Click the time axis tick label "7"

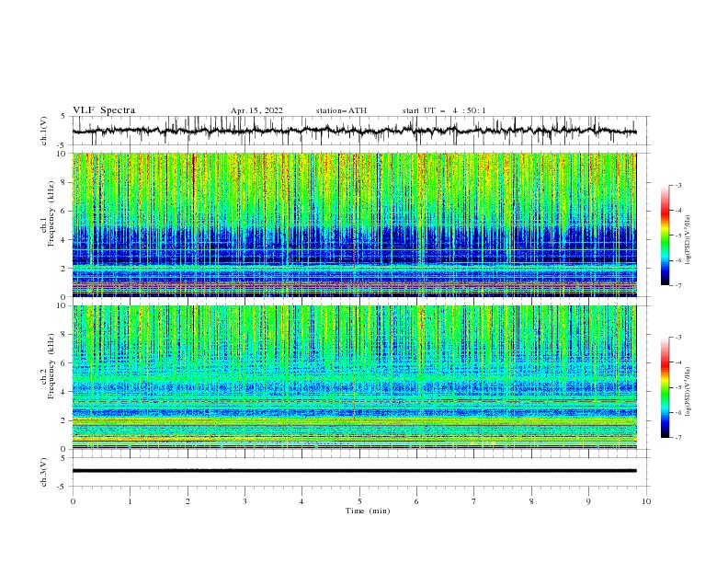(474, 501)
